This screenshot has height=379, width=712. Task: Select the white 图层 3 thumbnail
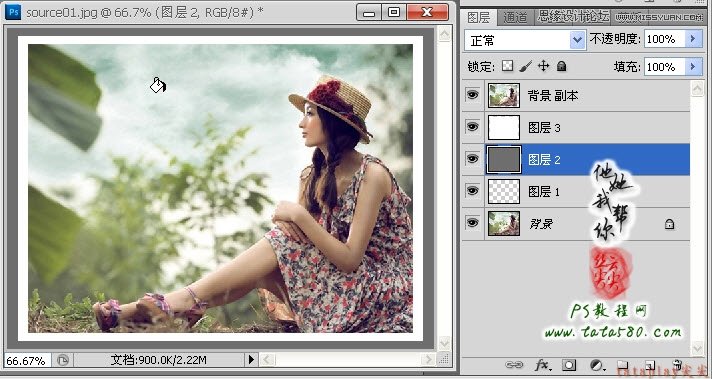(x=504, y=127)
